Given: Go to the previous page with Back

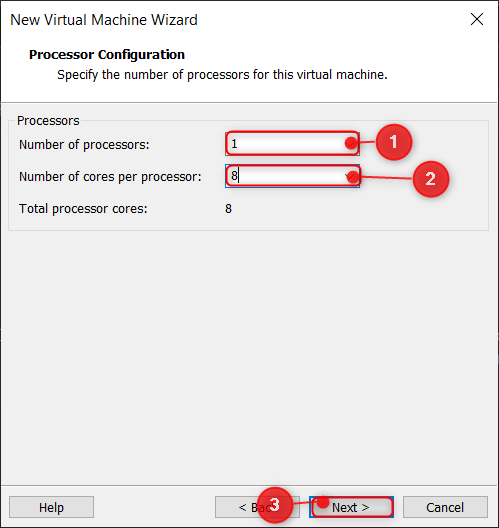Looking at the screenshot, I should (257, 507).
